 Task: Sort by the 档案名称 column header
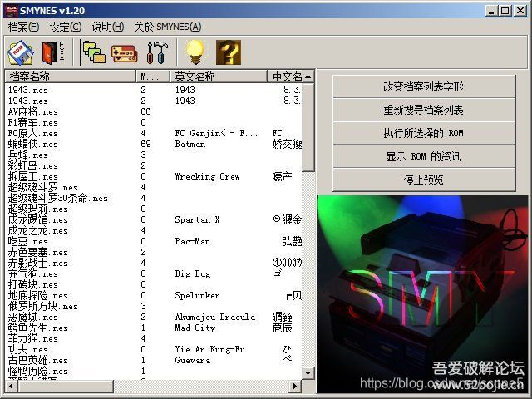coord(70,76)
